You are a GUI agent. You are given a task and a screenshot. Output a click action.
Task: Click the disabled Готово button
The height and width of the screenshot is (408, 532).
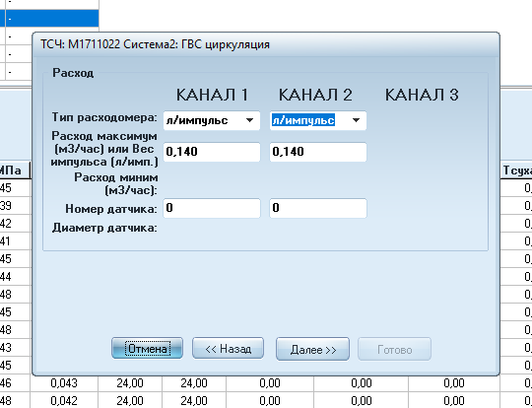click(395, 349)
